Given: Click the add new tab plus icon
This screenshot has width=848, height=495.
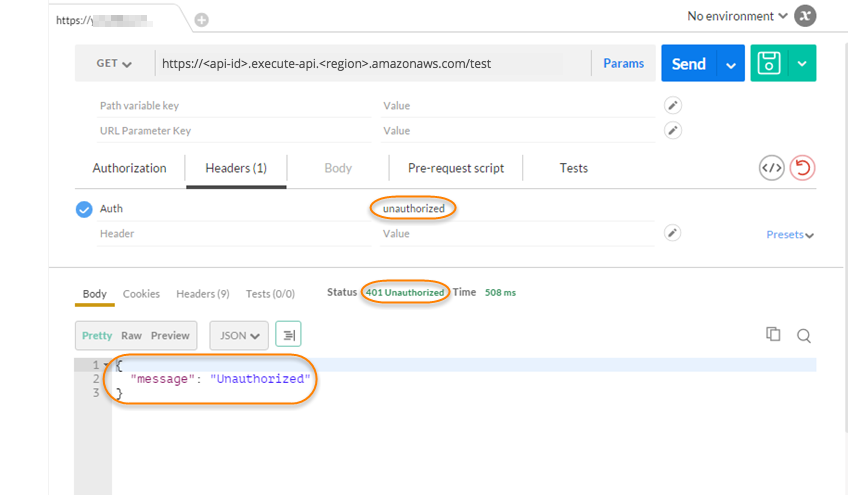Looking at the screenshot, I should pos(201,20).
